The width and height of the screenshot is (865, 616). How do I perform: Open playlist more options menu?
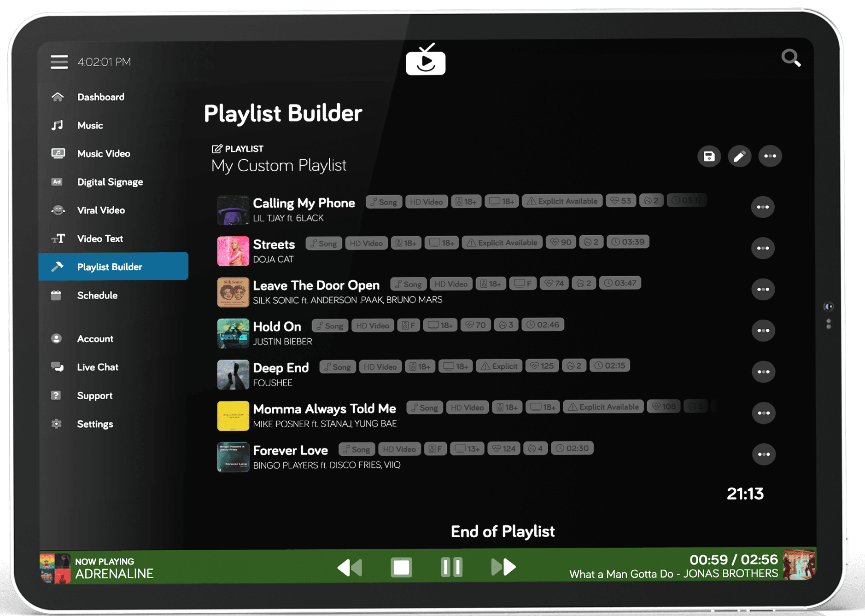point(770,157)
